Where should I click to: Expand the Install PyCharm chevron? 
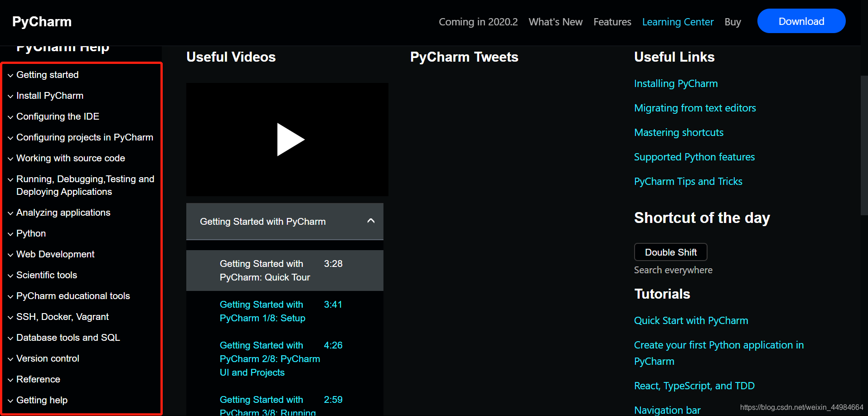10,96
